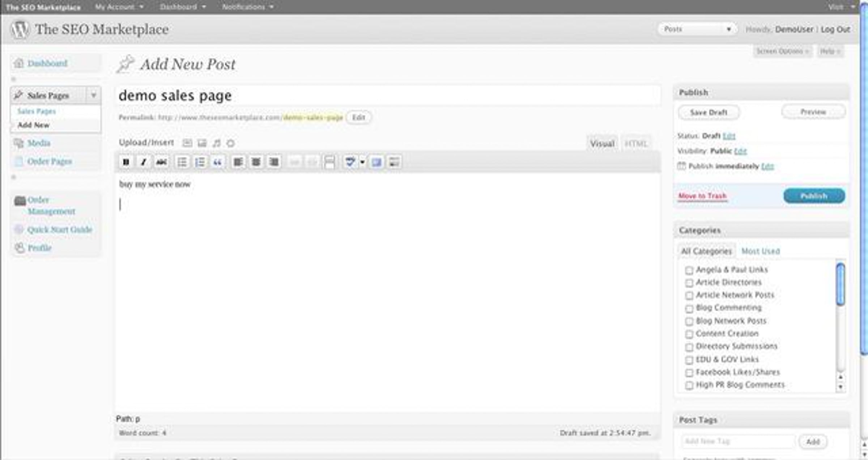The height and width of the screenshot is (460, 868).
Task: Click the numbered list icon
Action: (x=200, y=162)
